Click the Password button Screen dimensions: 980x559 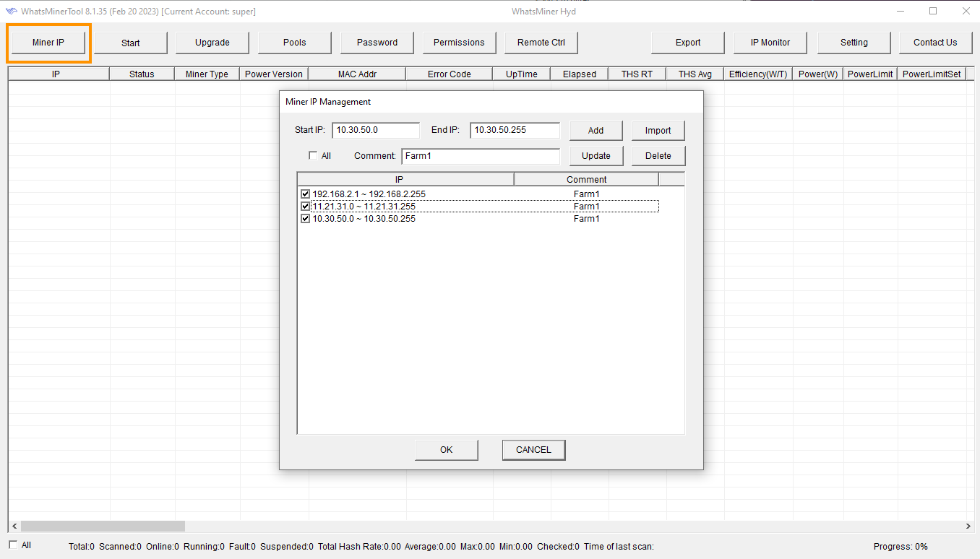(377, 43)
